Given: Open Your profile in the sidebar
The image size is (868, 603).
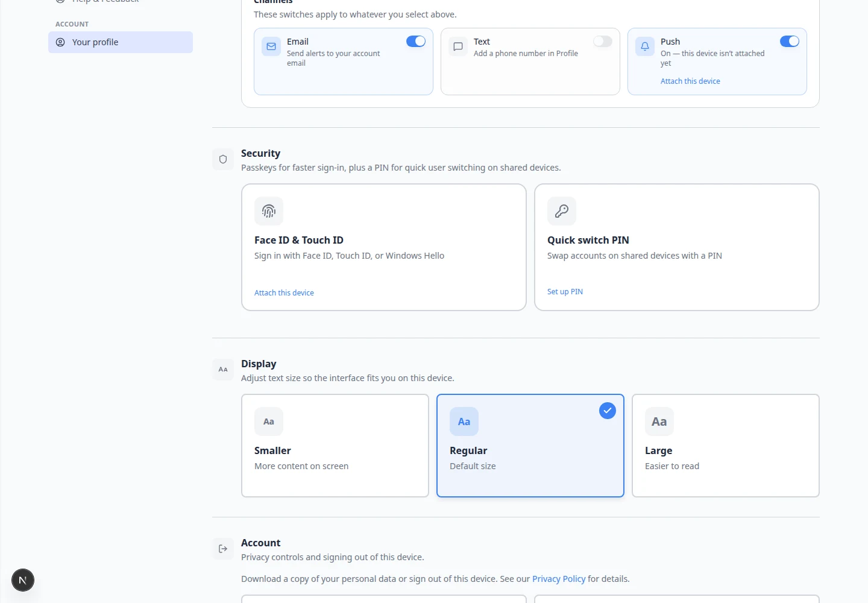Looking at the screenshot, I should 121,42.
